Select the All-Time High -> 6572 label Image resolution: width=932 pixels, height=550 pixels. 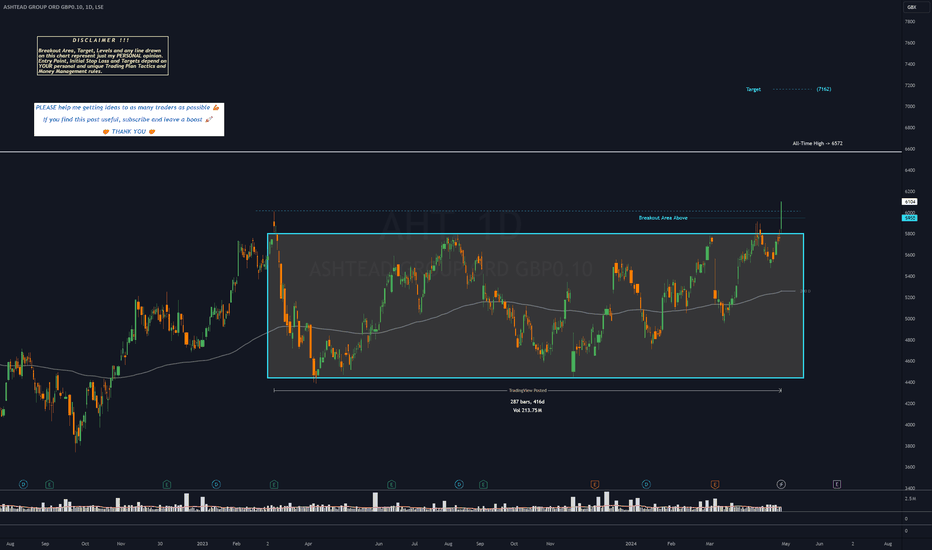coord(817,143)
